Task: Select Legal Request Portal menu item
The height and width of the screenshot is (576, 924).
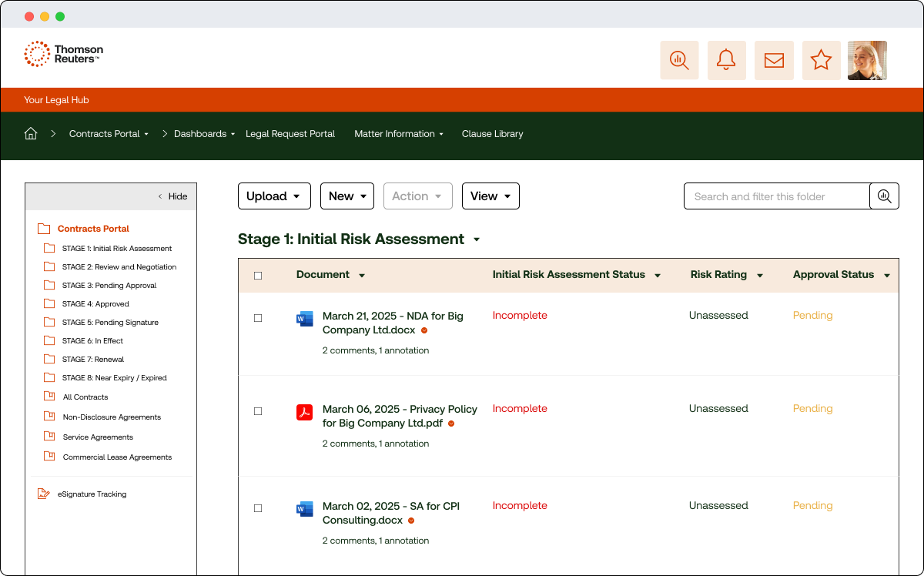Action: pos(290,134)
